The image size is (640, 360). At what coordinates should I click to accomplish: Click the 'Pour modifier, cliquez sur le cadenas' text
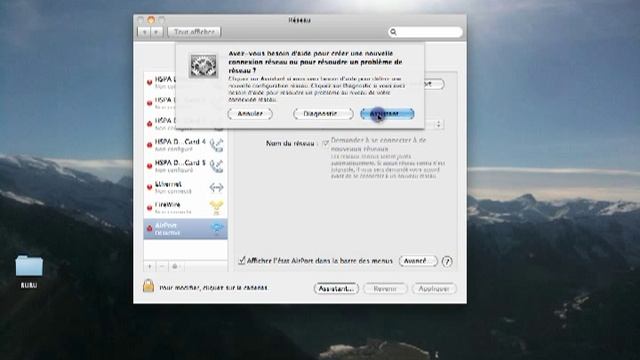[x=213, y=288]
